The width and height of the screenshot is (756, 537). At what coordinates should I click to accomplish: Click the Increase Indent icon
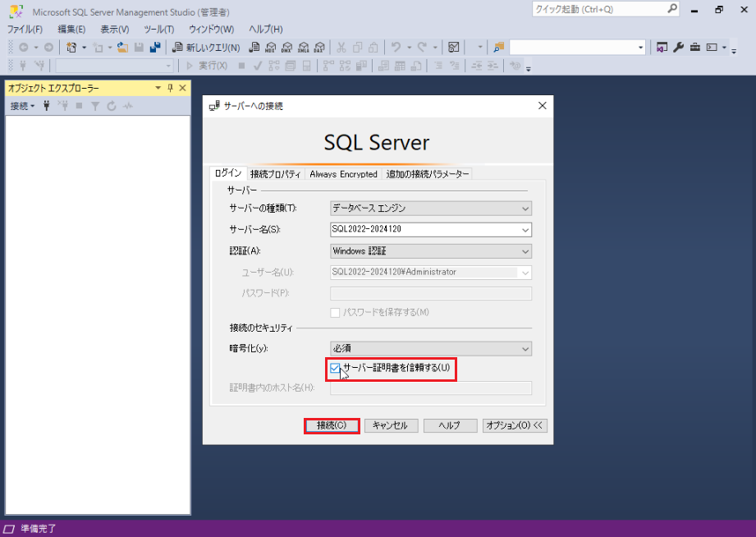493,66
